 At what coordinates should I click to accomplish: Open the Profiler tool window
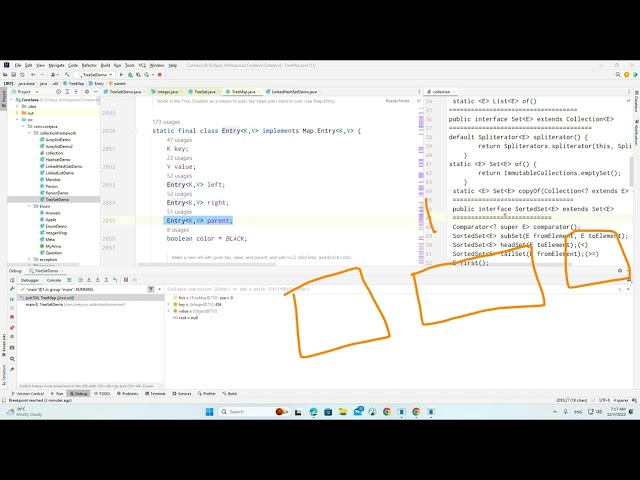click(207, 393)
